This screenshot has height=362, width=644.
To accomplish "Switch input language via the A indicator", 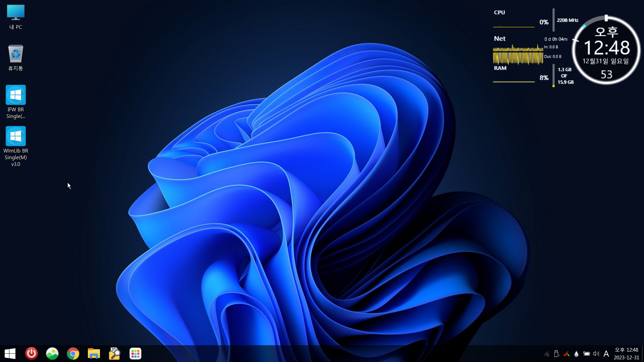I will (x=606, y=354).
